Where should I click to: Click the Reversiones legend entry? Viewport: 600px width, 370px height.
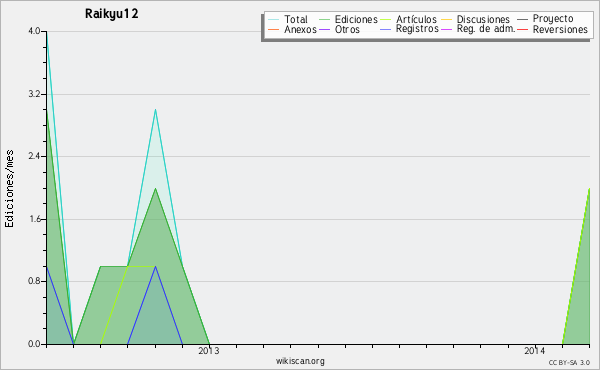point(560,29)
